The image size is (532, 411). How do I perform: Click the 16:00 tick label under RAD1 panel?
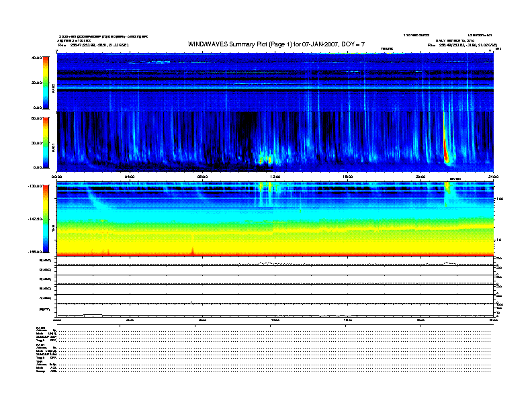pos(348,177)
